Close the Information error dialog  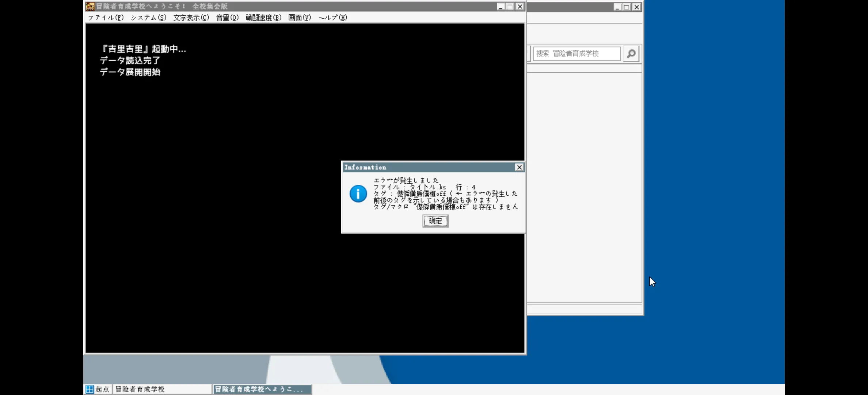click(x=519, y=167)
